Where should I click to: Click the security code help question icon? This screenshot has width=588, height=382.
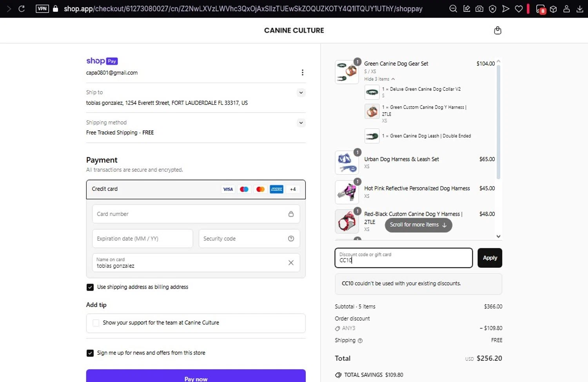click(291, 238)
